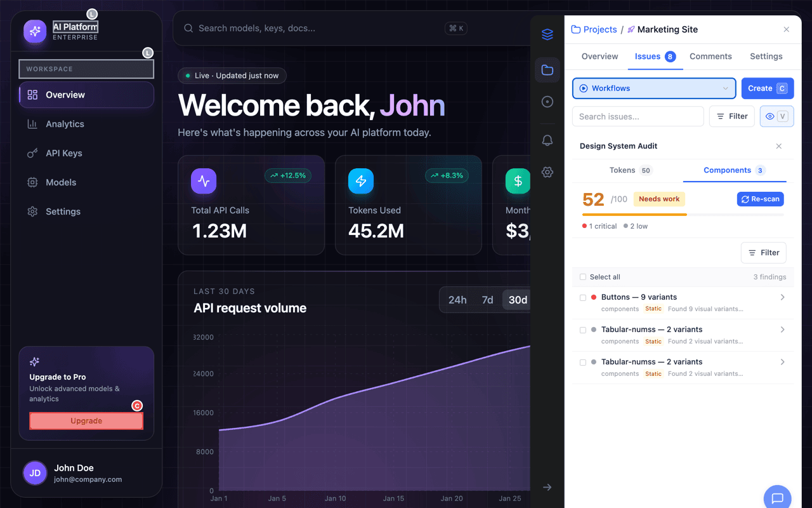Image resolution: width=812 pixels, height=508 pixels.
Task: Collapse panel with the arrow icon in rail
Action: coord(547,487)
